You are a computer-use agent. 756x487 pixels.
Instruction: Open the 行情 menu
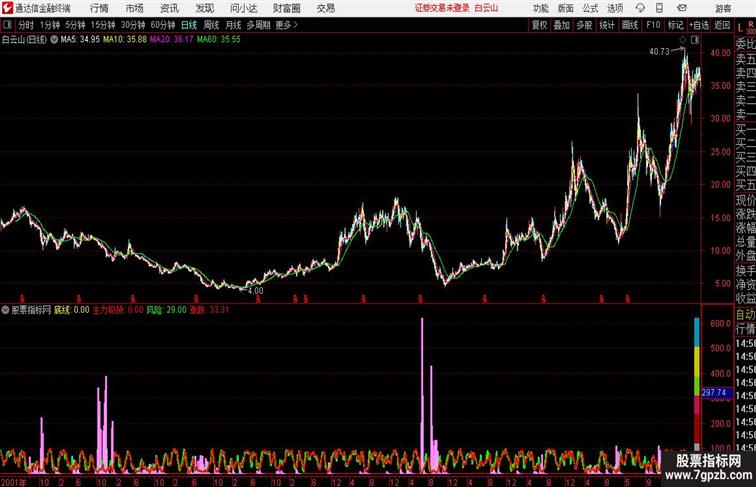[x=99, y=8]
